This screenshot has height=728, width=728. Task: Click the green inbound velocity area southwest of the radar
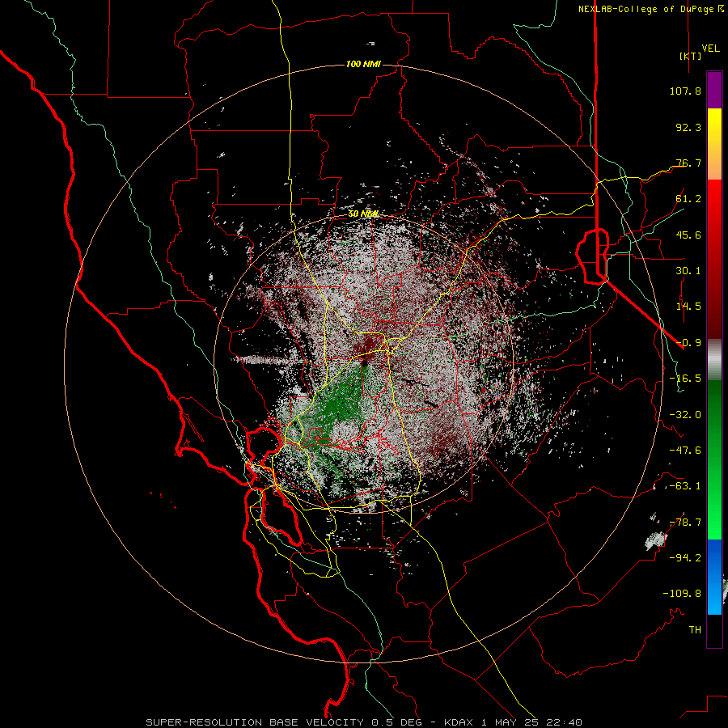(x=341, y=401)
